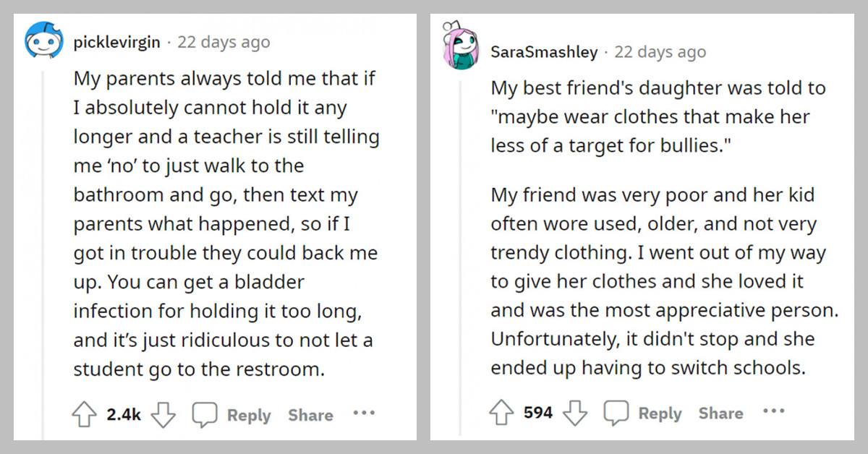Downvote picklevirgin's bathroom comment
This screenshot has width=868, height=454.
164,415
